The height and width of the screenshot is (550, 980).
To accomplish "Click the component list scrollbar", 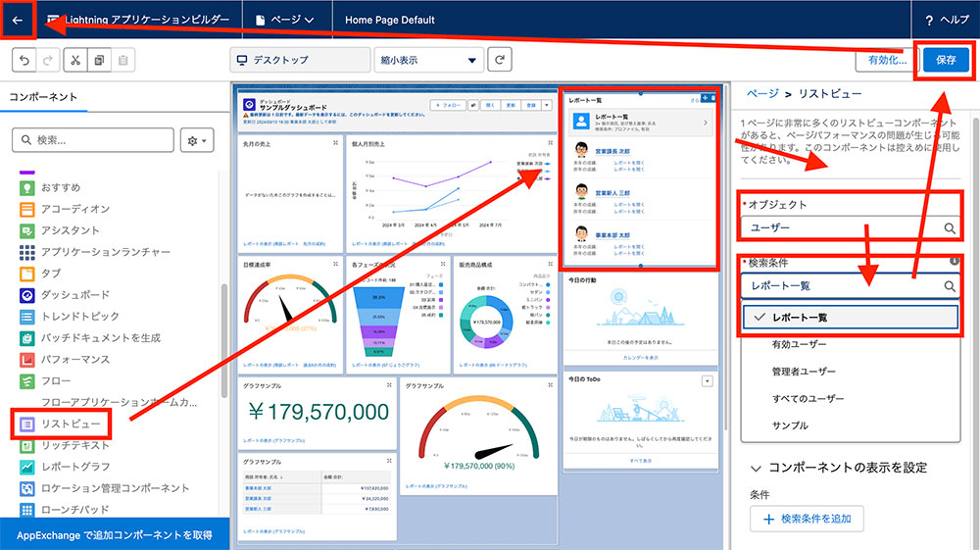I will point(224,340).
